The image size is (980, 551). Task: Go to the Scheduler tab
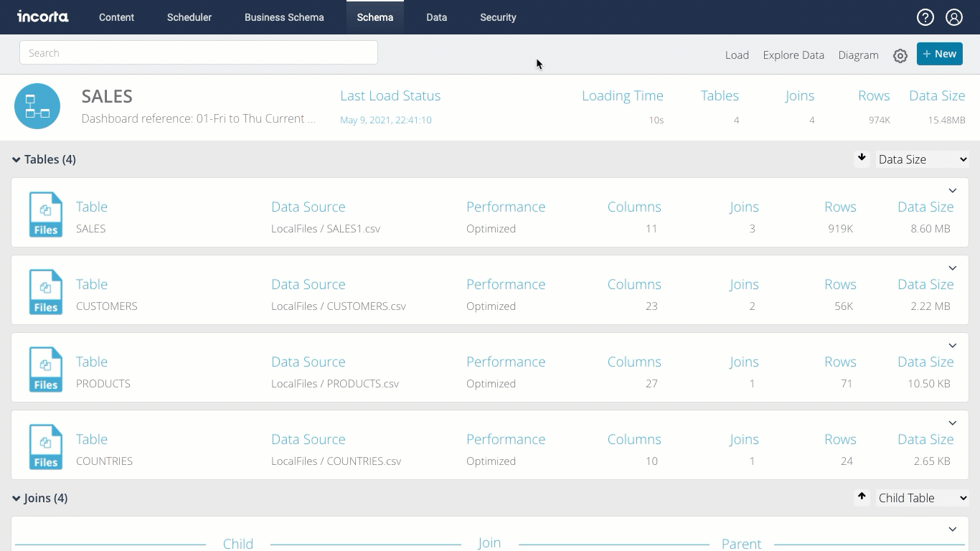[x=189, y=17]
